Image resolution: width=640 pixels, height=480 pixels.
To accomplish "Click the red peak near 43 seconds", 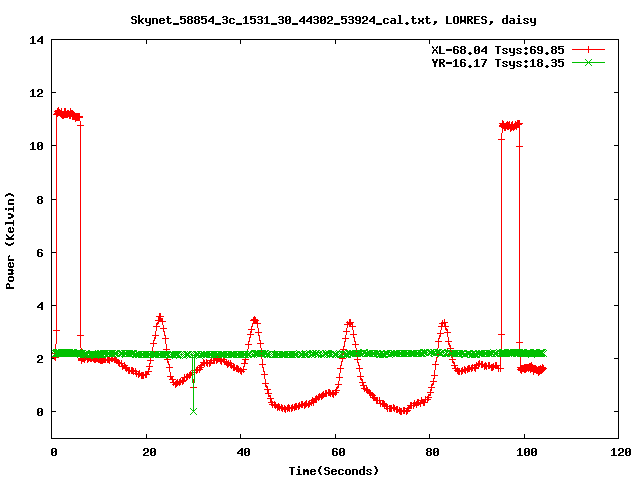I will (x=255, y=320).
